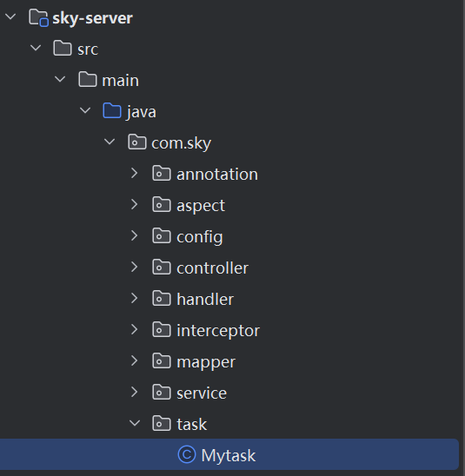This screenshot has width=465, height=476.
Task: Expand the aspect package arrow
Action: pos(134,204)
